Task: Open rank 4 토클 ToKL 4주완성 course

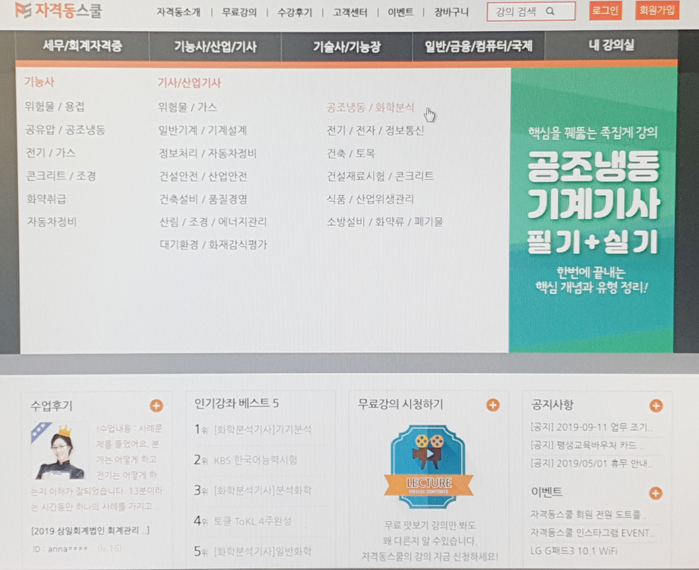Action: (x=243, y=521)
